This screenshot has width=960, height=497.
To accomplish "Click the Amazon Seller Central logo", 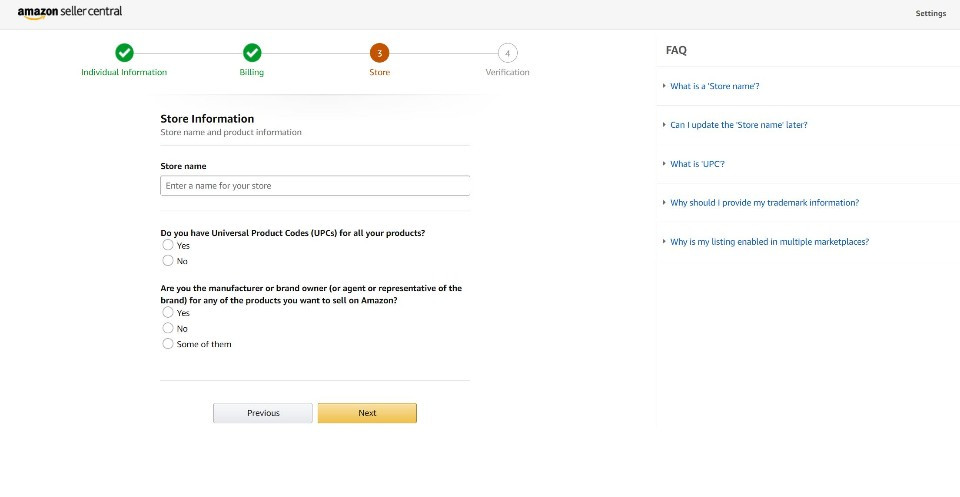I will tap(70, 13).
